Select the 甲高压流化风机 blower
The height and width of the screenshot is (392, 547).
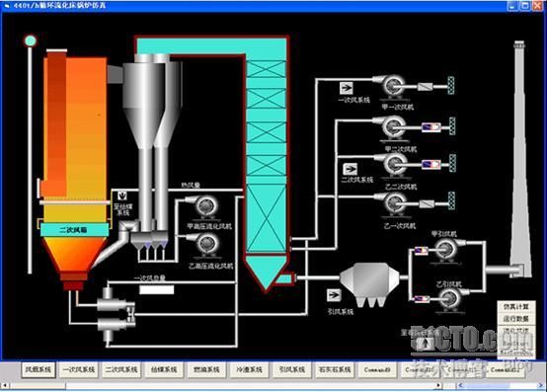206,206
